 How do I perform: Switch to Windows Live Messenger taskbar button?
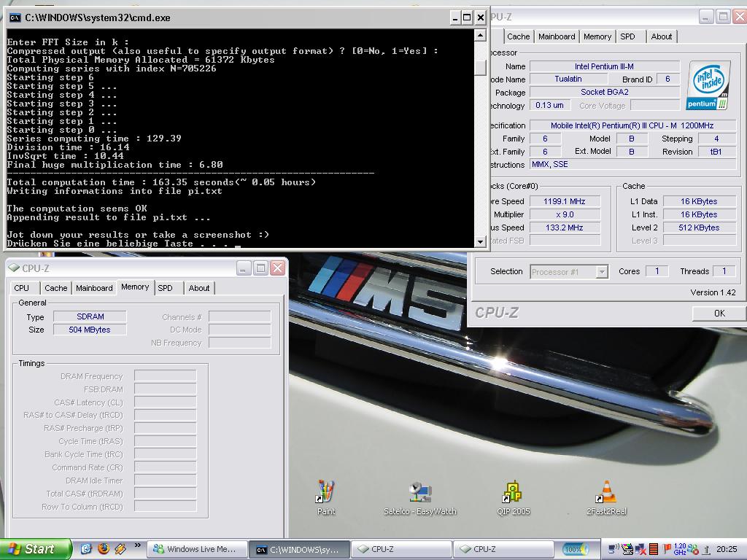tap(197, 549)
